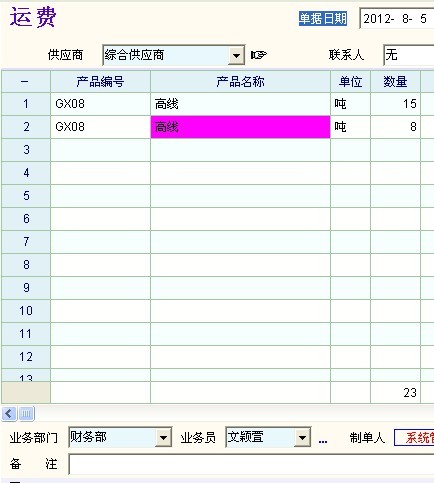This screenshot has height=483, width=434.
Task: Click the scroll left arrow button
Action: tap(9, 414)
